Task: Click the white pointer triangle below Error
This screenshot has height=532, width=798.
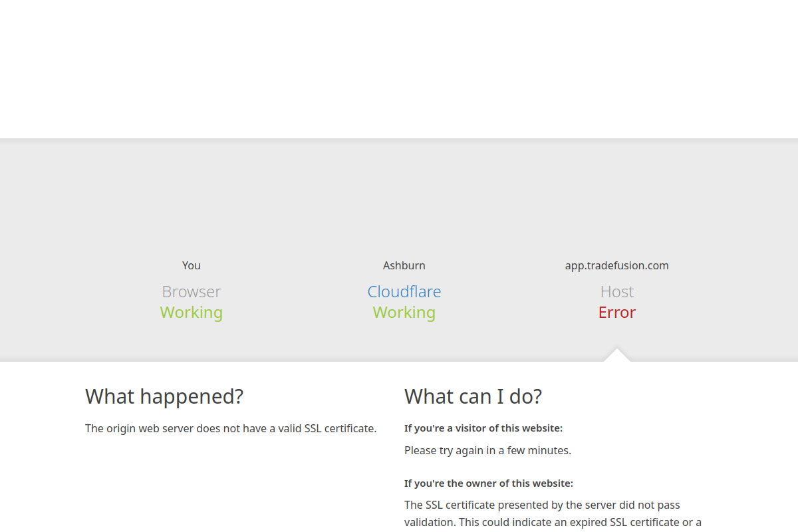Action: pyautogui.click(x=616, y=356)
